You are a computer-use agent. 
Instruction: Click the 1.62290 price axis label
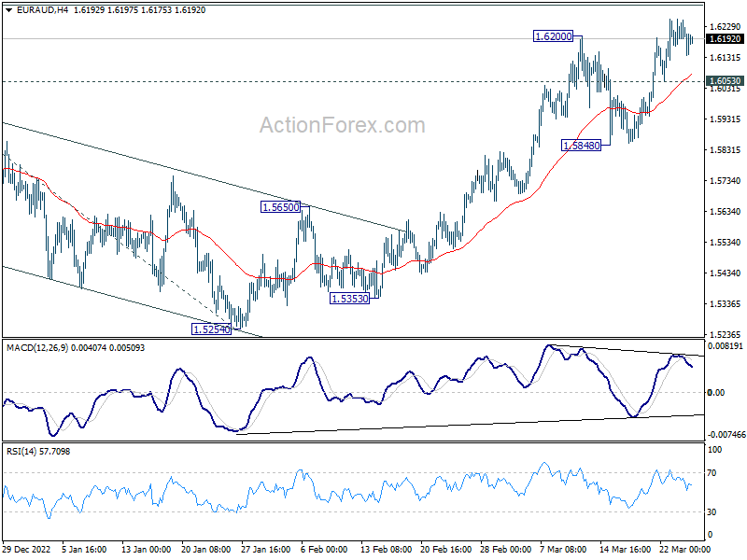pos(726,27)
